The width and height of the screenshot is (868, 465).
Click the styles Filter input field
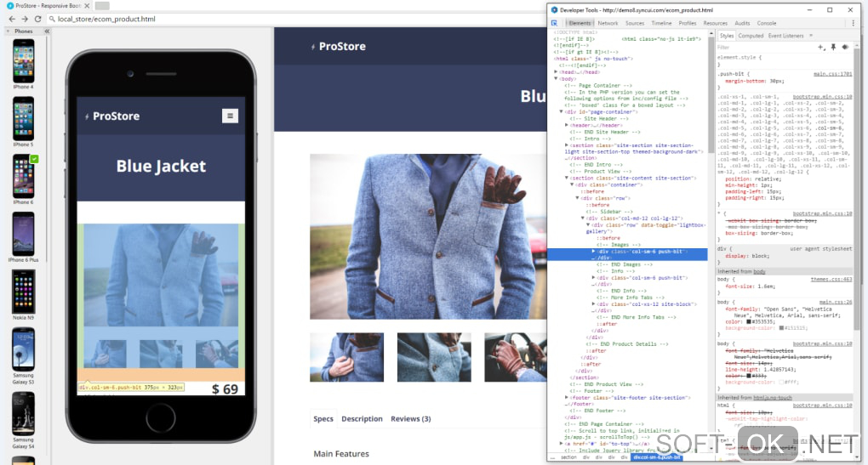pos(765,48)
